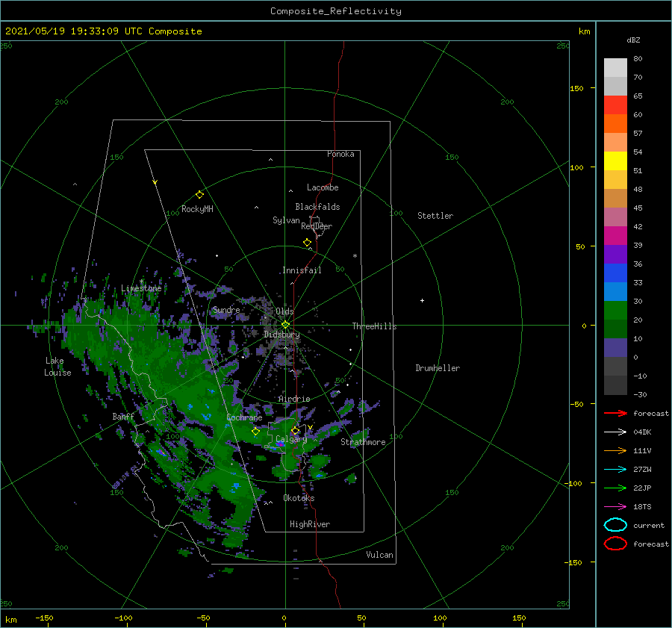
Task: Click the RedDeer label
Action: tap(317, 226)
